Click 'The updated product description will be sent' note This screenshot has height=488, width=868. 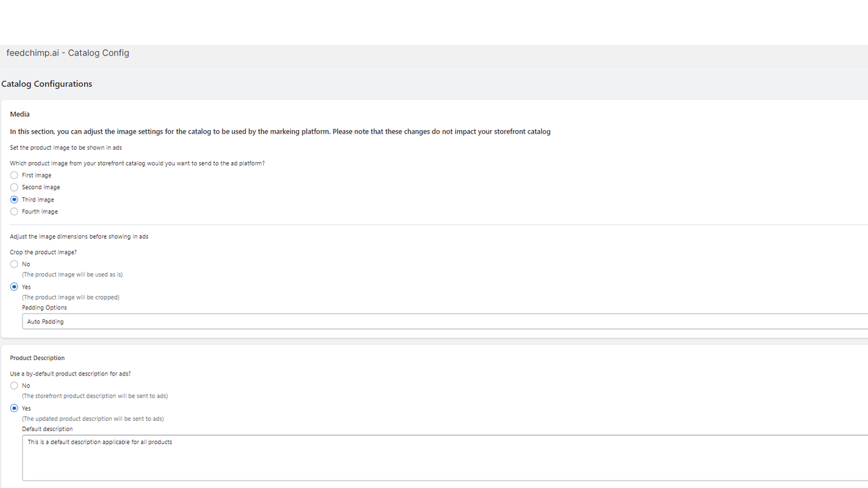pyautogui.click(x=93, y=419)
